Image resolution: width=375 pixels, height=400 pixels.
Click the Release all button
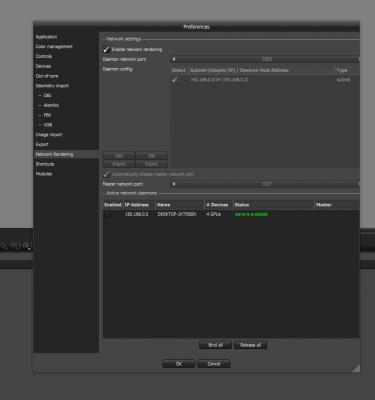pos(250,345)
